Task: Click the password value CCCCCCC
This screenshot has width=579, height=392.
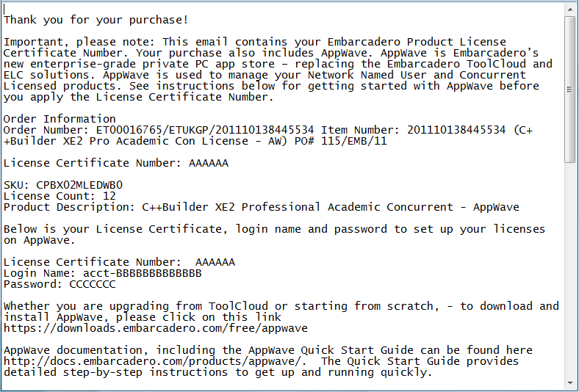Action: [93, 284]
